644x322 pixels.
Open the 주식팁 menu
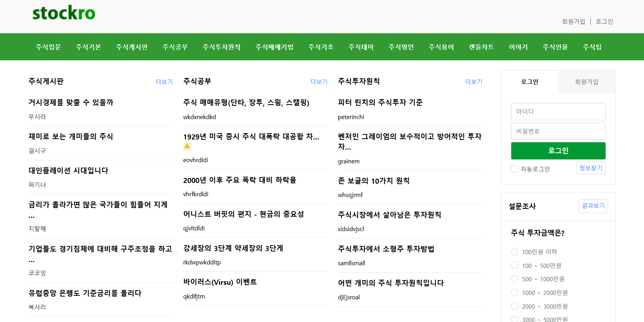tap(592, 47)
